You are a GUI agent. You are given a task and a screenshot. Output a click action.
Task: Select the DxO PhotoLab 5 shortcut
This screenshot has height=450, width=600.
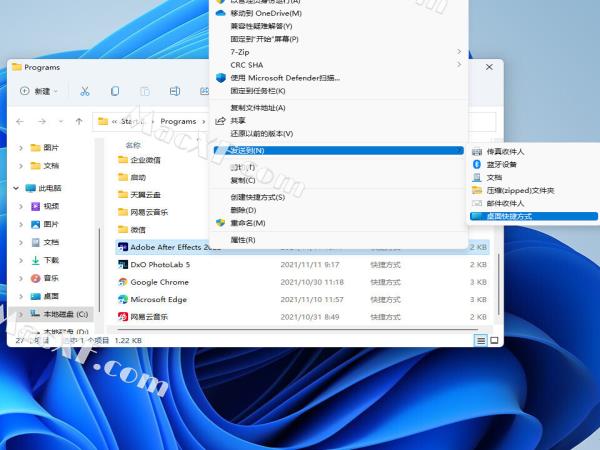[x=160, y=265]
